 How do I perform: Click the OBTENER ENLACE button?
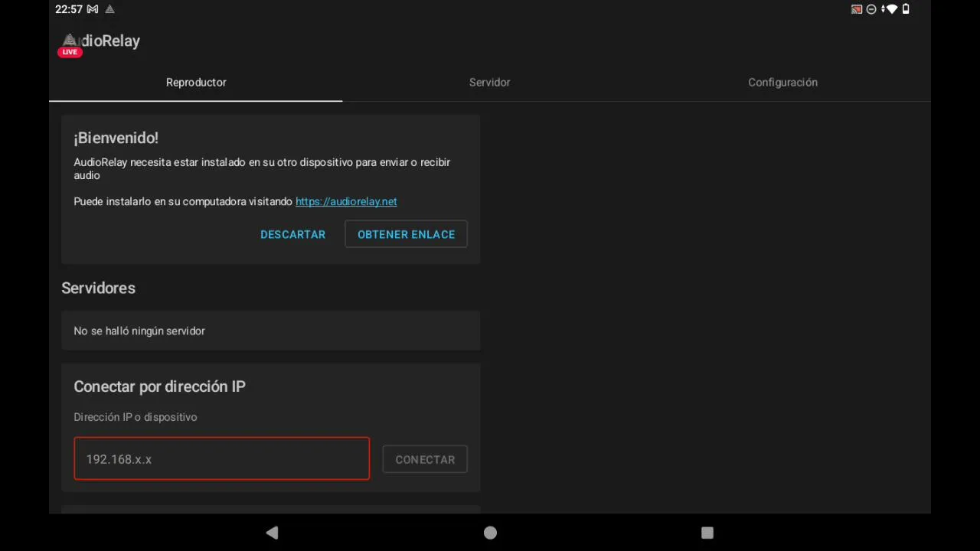[406, 234]
